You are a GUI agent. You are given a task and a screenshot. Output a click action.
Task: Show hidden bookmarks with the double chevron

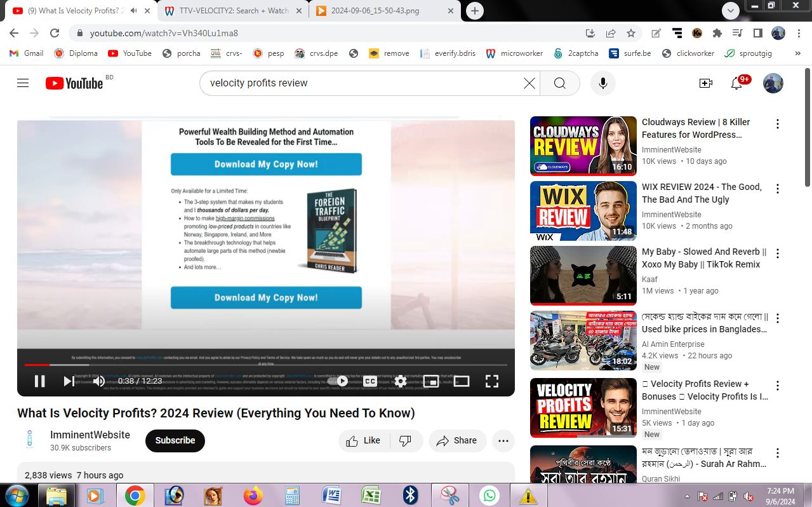pos(798,53)
